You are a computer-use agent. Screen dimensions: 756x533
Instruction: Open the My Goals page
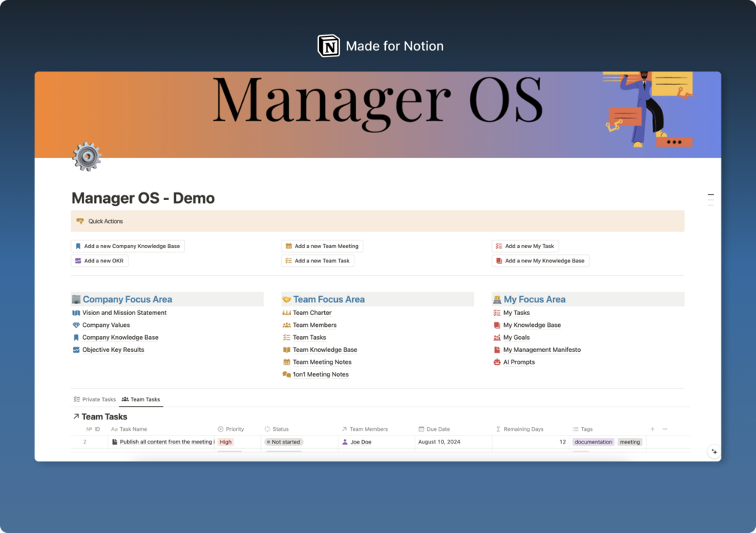pyautogui.click(x=516, y=338)
